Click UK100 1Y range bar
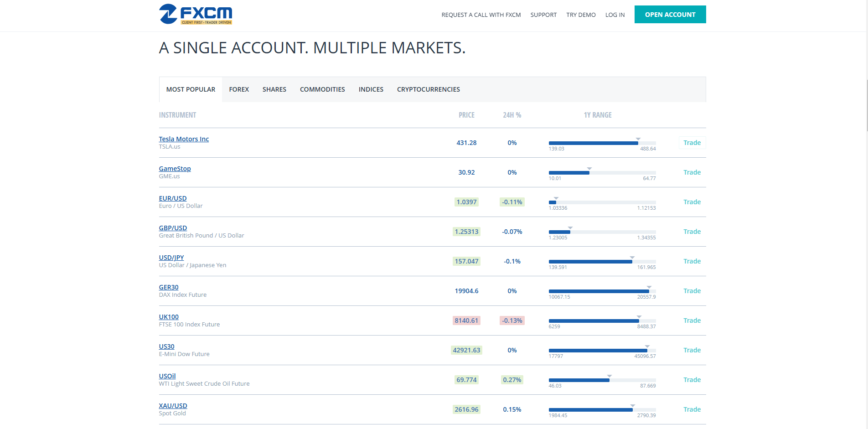Image resolution: width=868 pixels, height=429 pixels. pos(602,321)
